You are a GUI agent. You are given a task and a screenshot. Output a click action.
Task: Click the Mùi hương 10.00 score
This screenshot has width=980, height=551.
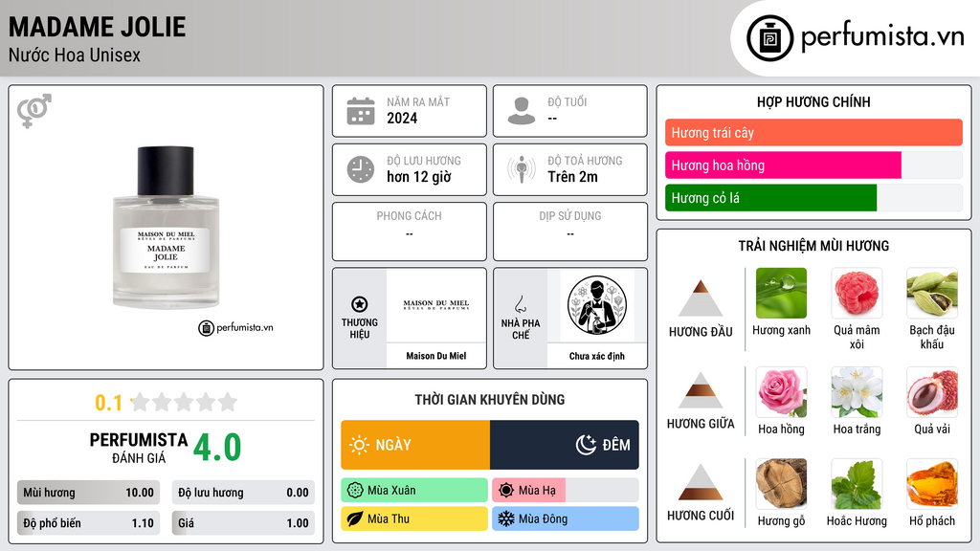(88, 493)
